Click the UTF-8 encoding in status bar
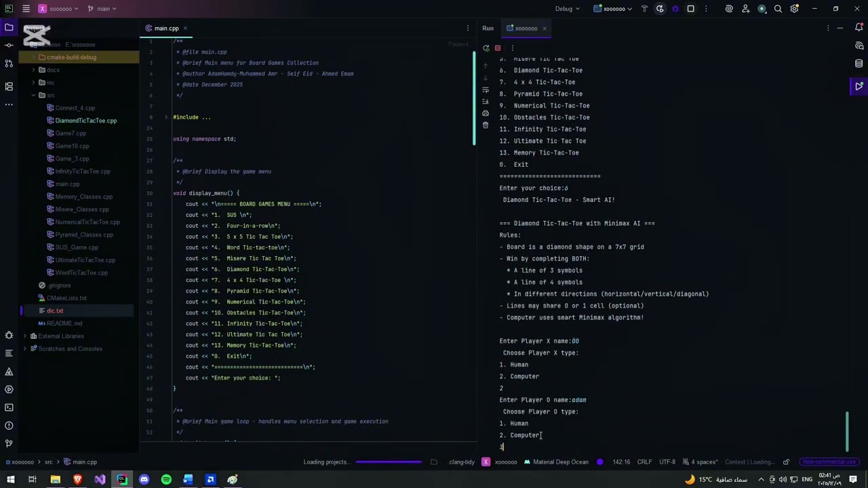Image resolution: width=868 pixels, height=488 pixels. pos(667,462)
